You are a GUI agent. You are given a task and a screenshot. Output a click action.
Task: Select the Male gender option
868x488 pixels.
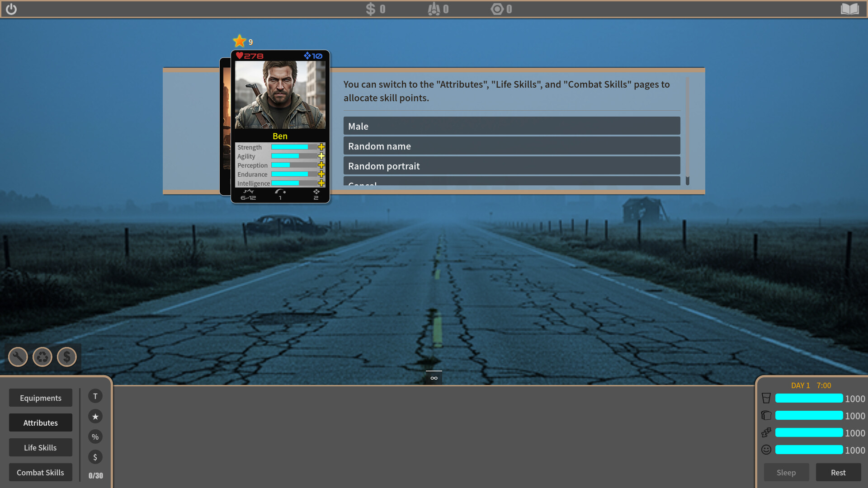tap(511, 126)
